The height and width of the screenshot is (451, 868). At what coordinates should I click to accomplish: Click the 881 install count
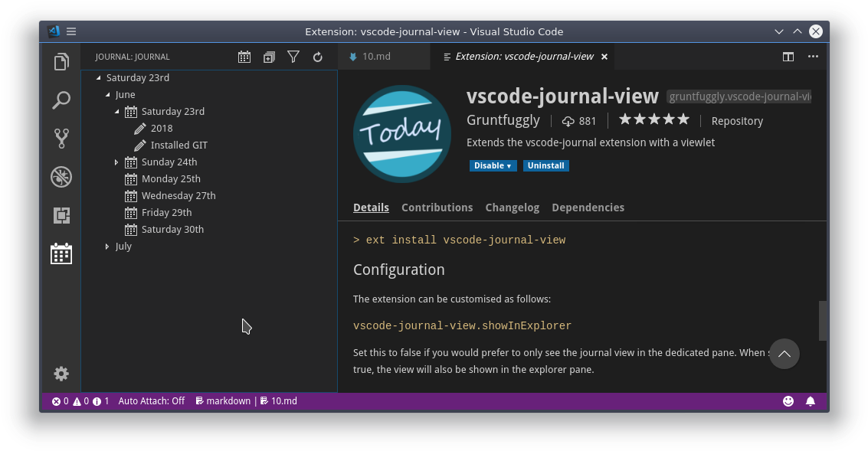579,121
